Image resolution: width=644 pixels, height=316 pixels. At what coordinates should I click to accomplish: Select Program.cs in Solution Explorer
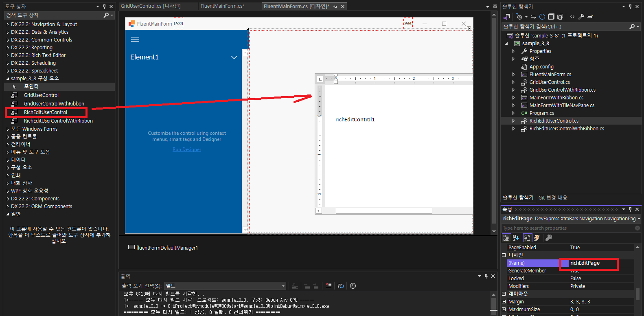pyautogui.click(x=541, y=113)
